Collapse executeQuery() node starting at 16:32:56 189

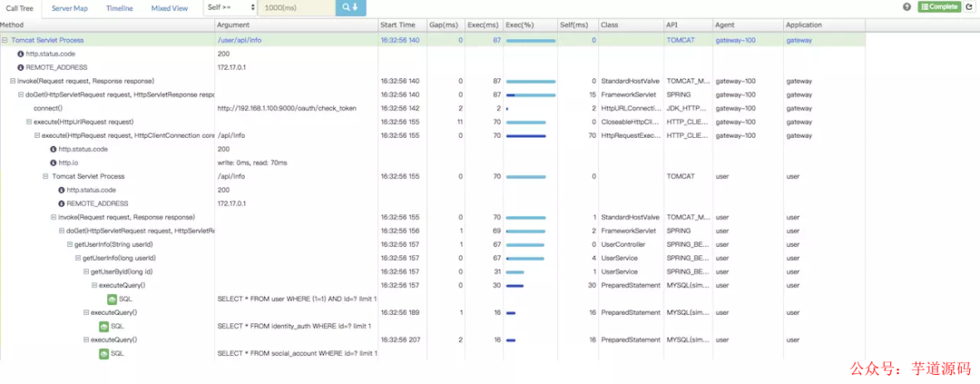pyautogui.click(x=85, y=312)
